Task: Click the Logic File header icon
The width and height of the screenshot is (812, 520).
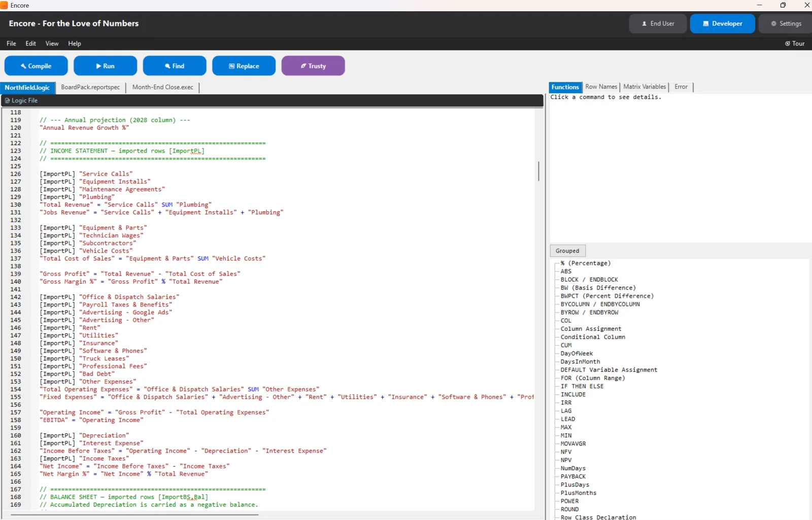Action: 7,101
